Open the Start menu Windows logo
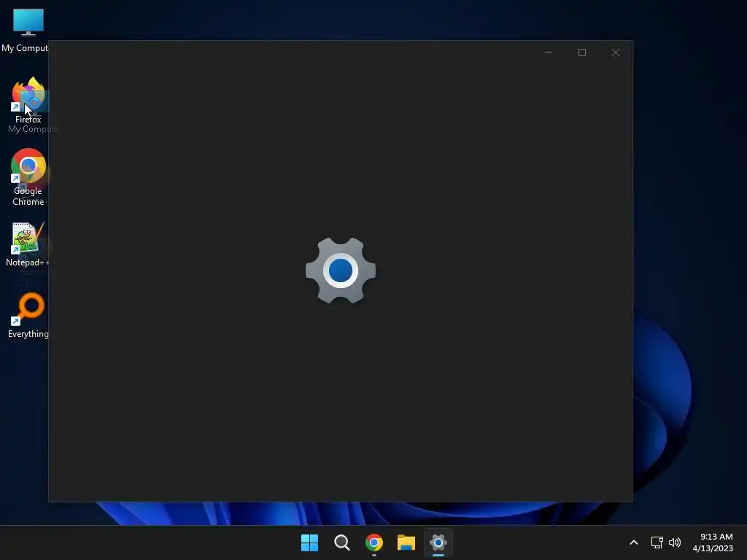 pyautogui.click(x=309, y=542)
